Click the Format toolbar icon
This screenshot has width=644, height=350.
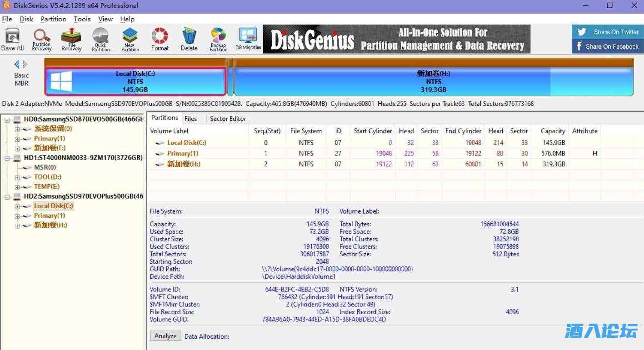pos(160,39)
